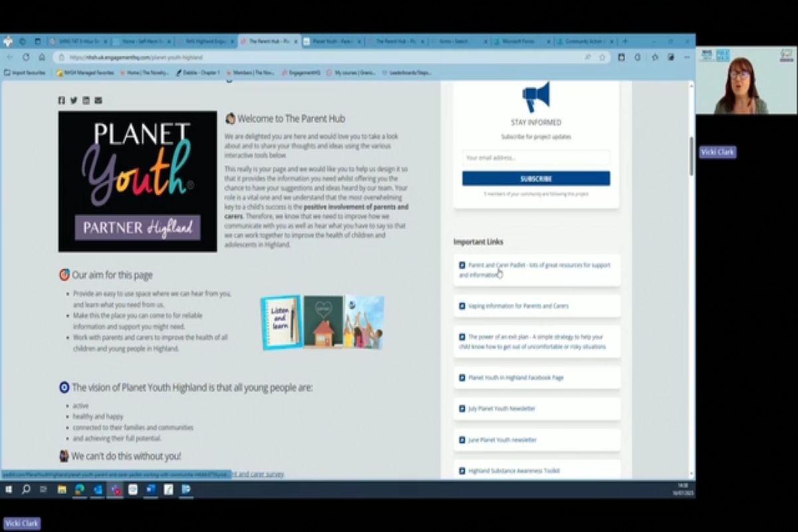798x532 pixels.
Task: Open July Planet Youth Newsletter link
Action: pos(537,408)
